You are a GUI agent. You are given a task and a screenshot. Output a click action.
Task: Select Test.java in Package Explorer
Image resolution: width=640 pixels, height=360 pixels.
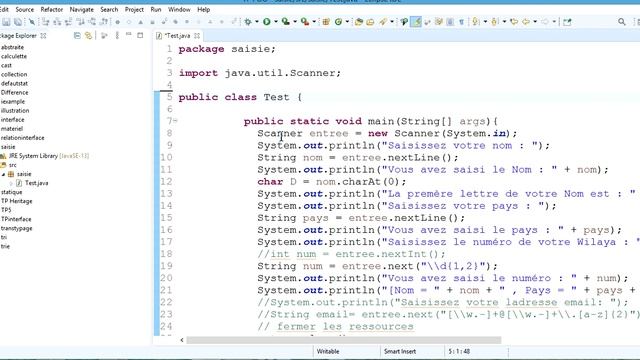[36, 183]
